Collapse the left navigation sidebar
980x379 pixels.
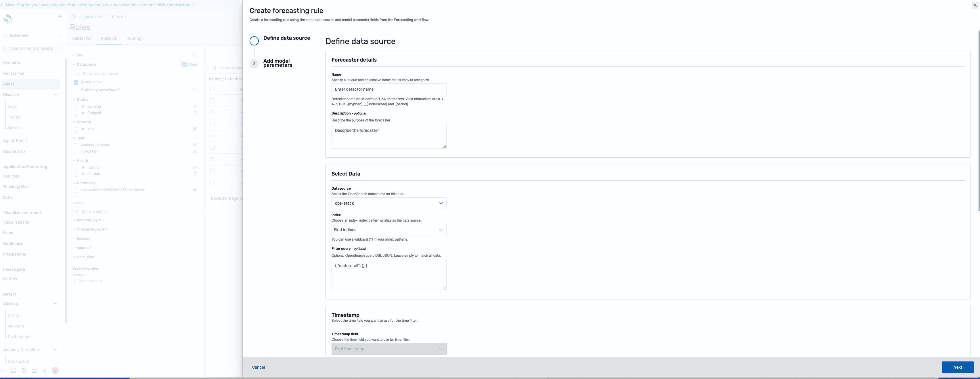pyautogui.click(x=59, y=16)
